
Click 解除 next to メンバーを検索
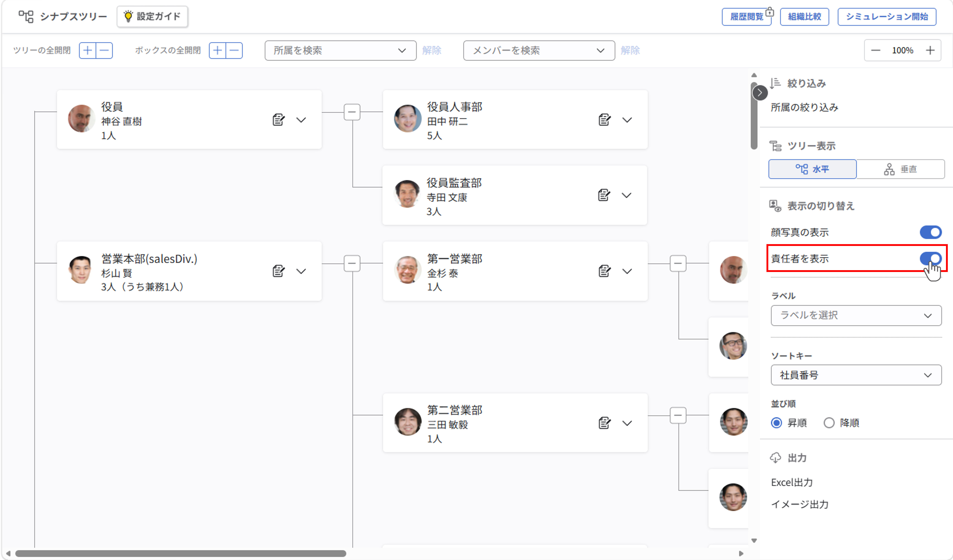[x=630, y=50]
